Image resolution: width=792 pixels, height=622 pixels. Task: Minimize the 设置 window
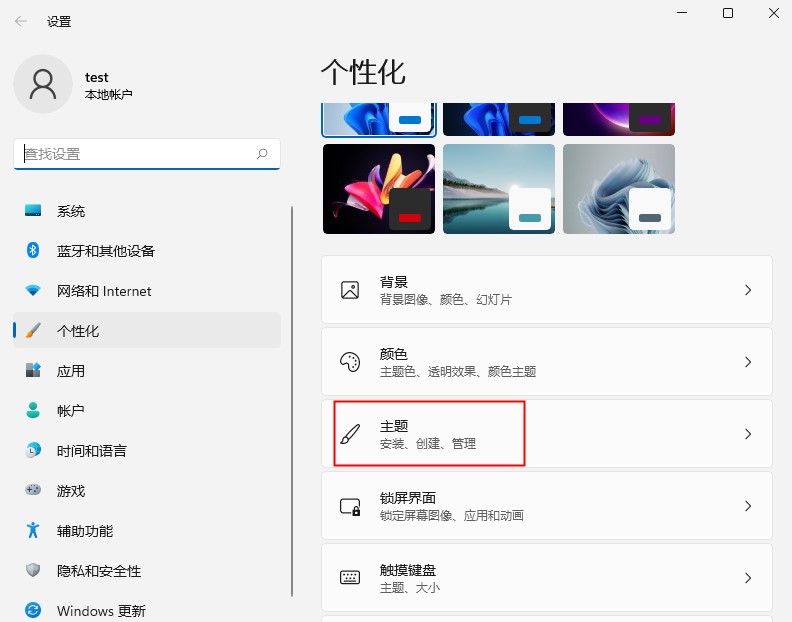(682, 13)
